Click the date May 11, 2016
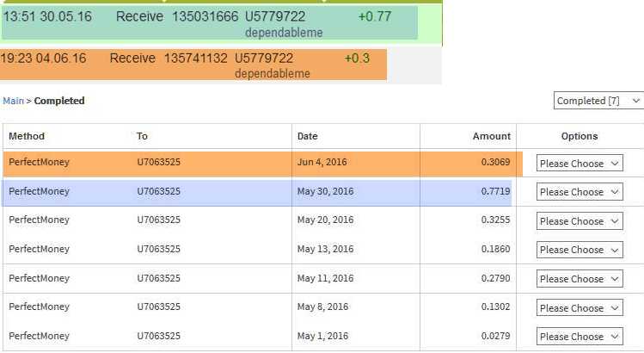The image size is (644, 353). pos(325,278)
